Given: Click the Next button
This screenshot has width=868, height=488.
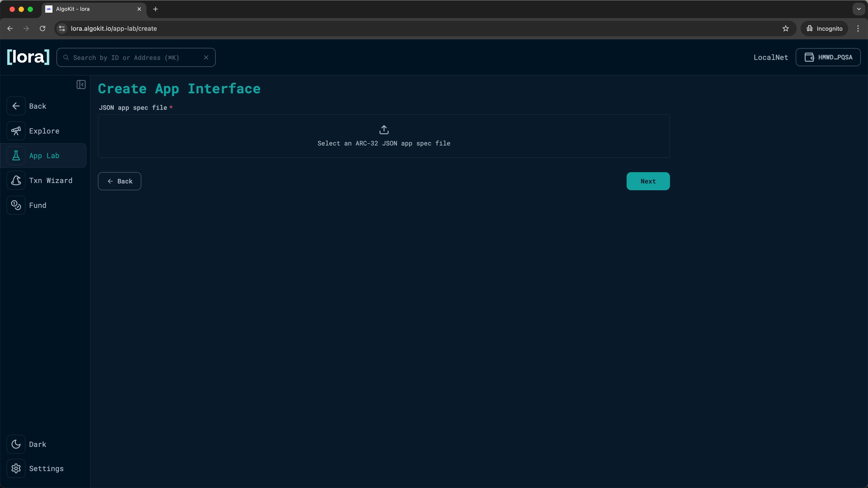Looking at the screenshot, I should click(x=648, y=181).
